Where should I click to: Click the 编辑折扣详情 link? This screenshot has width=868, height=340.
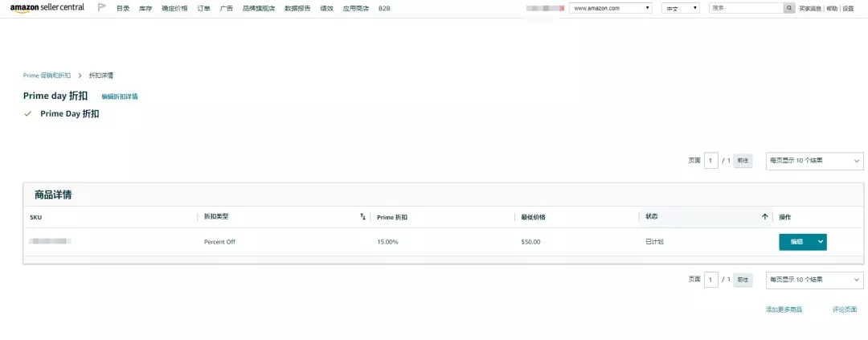[120, 96]
